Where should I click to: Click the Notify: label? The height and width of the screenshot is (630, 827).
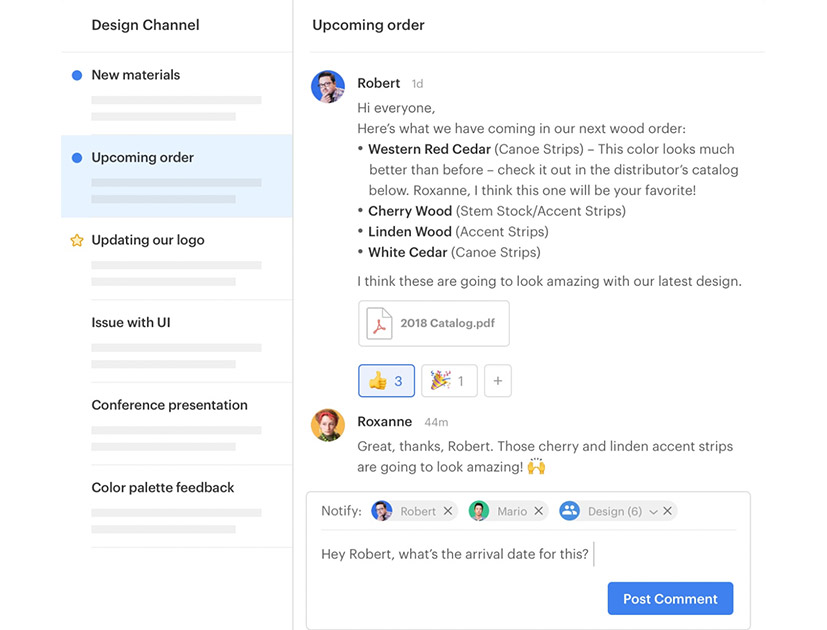coord(341,511)
